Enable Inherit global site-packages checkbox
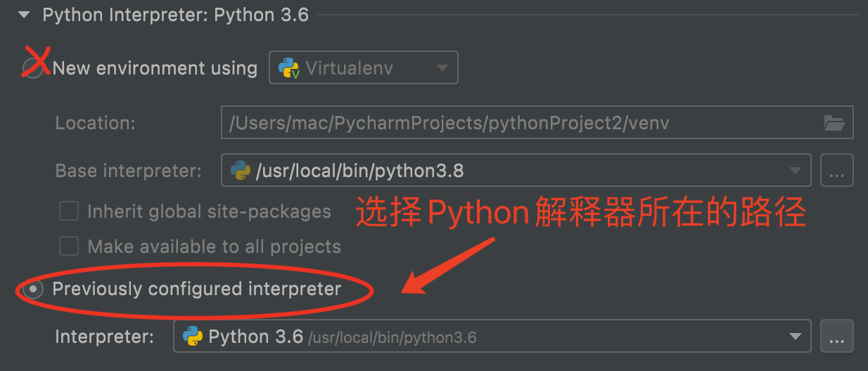The height and width of the screenshot is (371, 868). click(x=69, y=211)
